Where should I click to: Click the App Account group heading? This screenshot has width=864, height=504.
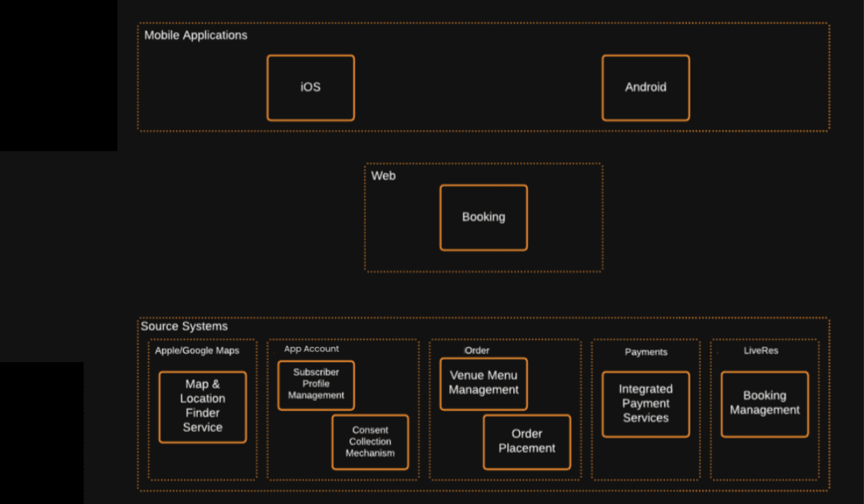point(311,348)
